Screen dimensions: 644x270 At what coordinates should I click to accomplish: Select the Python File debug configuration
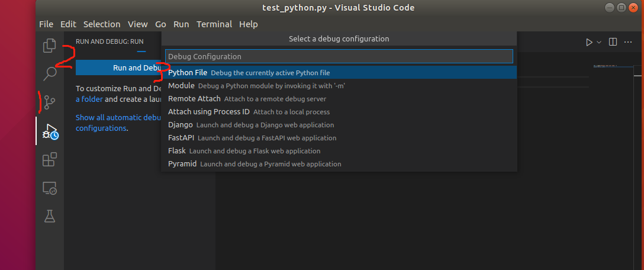339,73
